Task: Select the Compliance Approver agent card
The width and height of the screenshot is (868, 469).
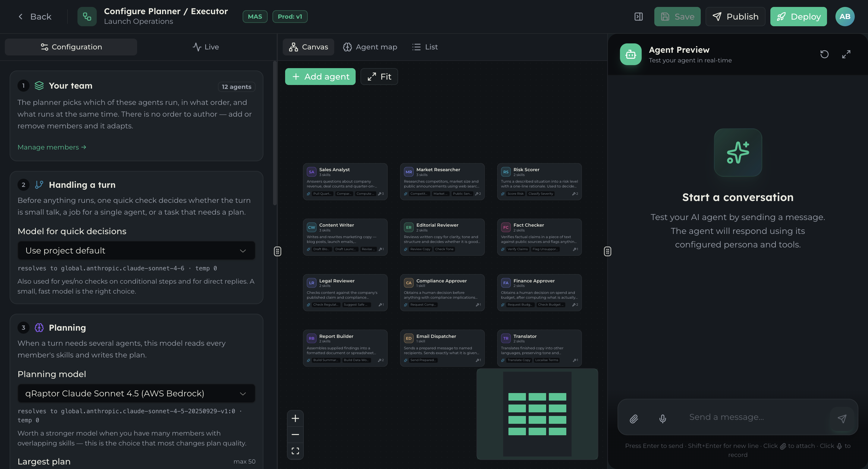Action: (x=442, y=293)
